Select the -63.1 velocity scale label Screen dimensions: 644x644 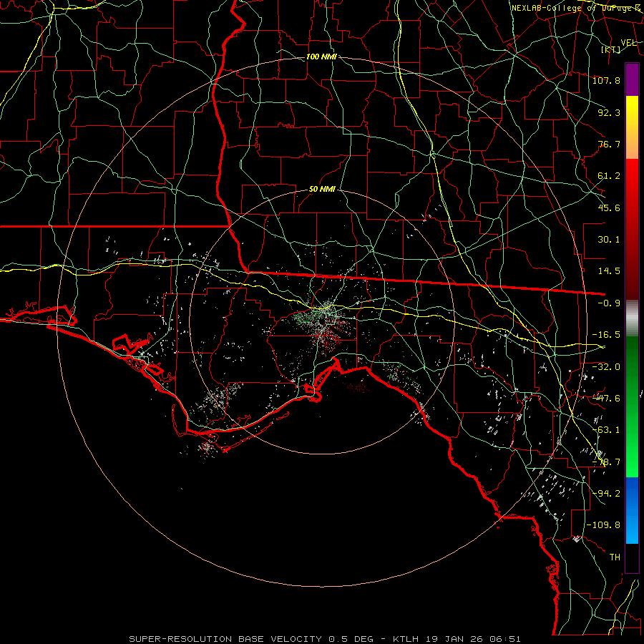coord(606,430)
